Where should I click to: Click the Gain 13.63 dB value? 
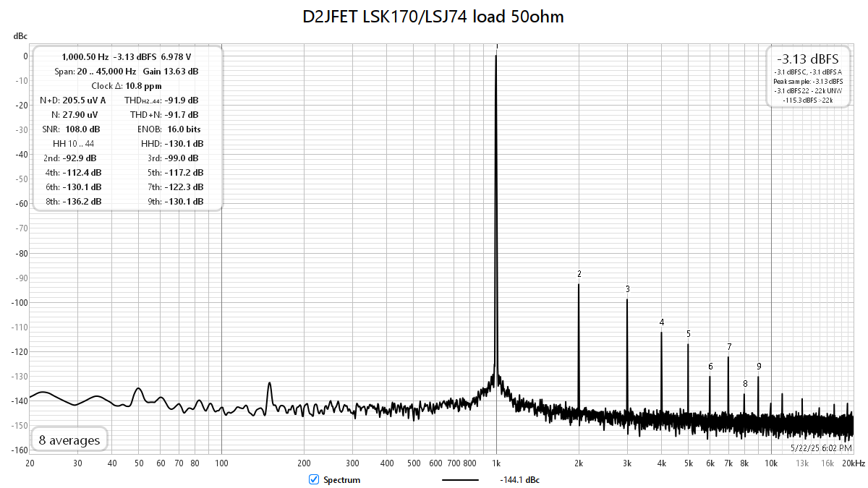click(x=171, y=72)
